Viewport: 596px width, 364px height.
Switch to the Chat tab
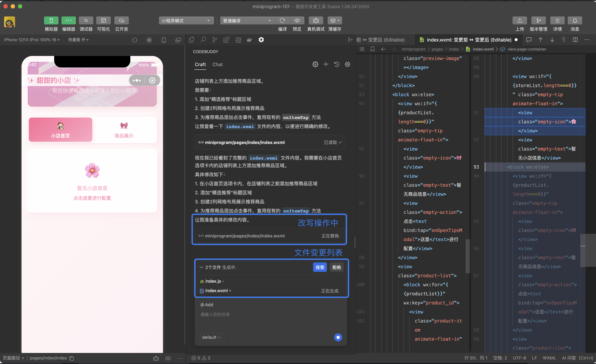pos(217,65)
